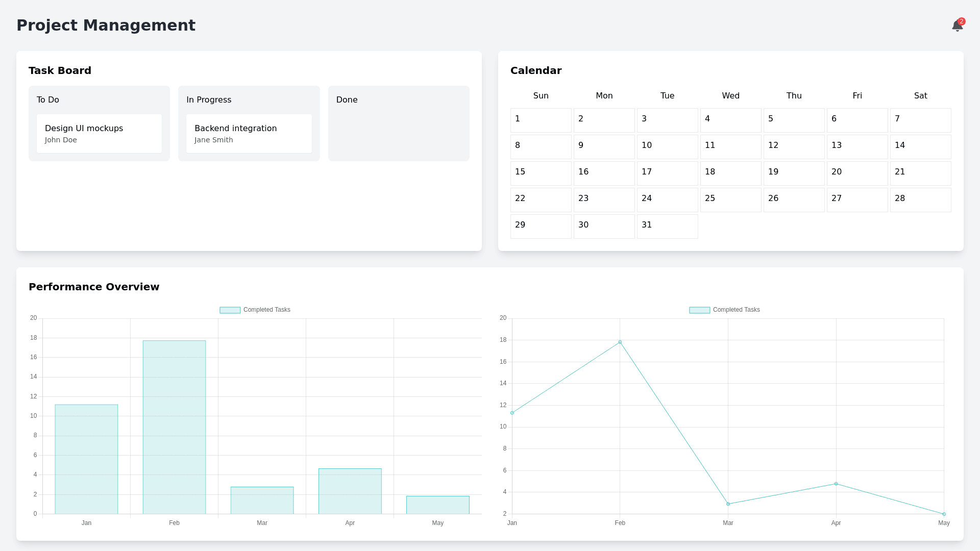
Task: Open the notifications bell icon
Action: (x=957, y=26)
